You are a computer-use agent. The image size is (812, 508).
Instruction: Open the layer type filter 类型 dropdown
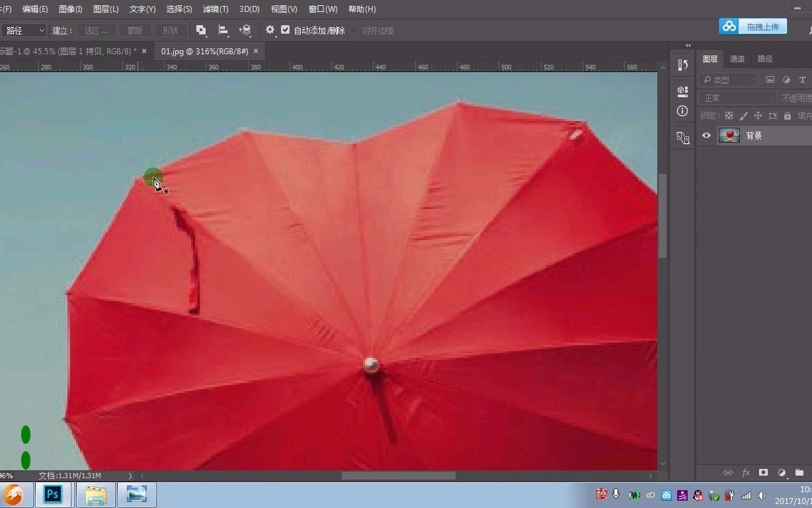[x=727, y=79]
